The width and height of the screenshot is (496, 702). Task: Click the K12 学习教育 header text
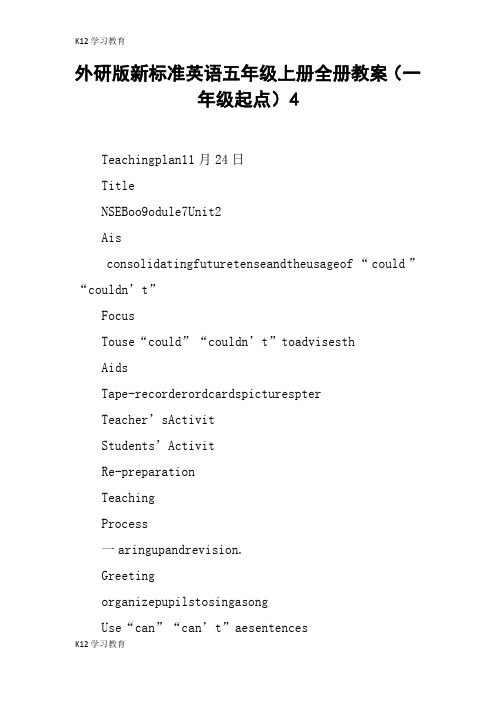(x=100, y=41)
